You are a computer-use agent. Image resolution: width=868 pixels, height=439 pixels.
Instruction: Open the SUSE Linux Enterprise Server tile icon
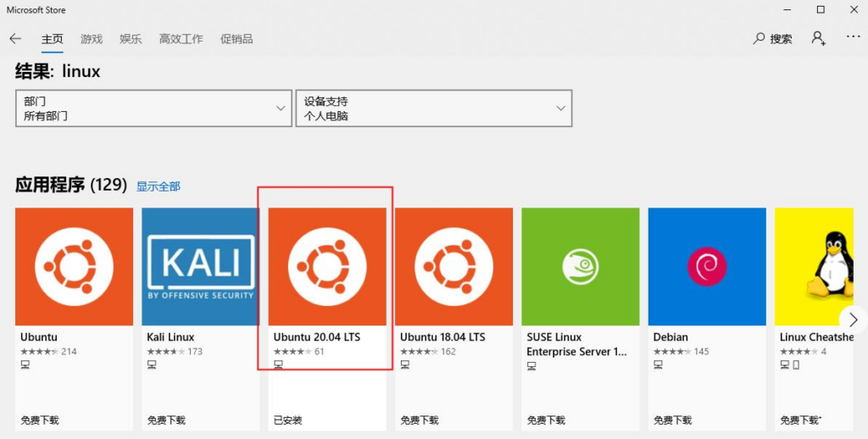[580, 266]
